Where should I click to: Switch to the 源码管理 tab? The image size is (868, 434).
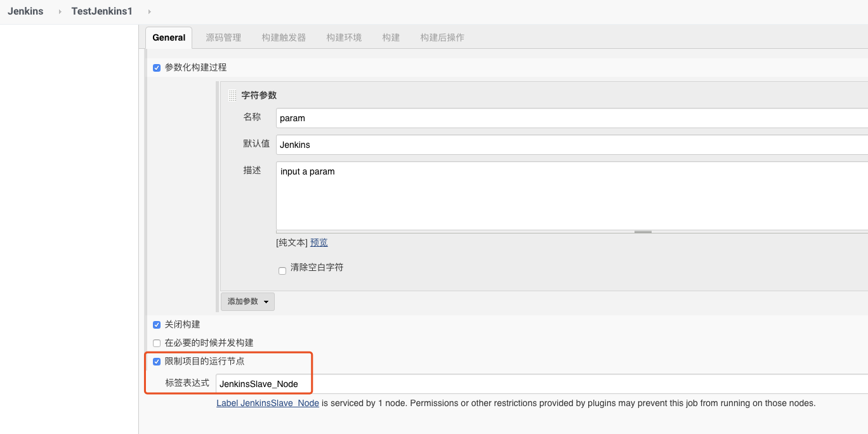click(x=223, y=37)
